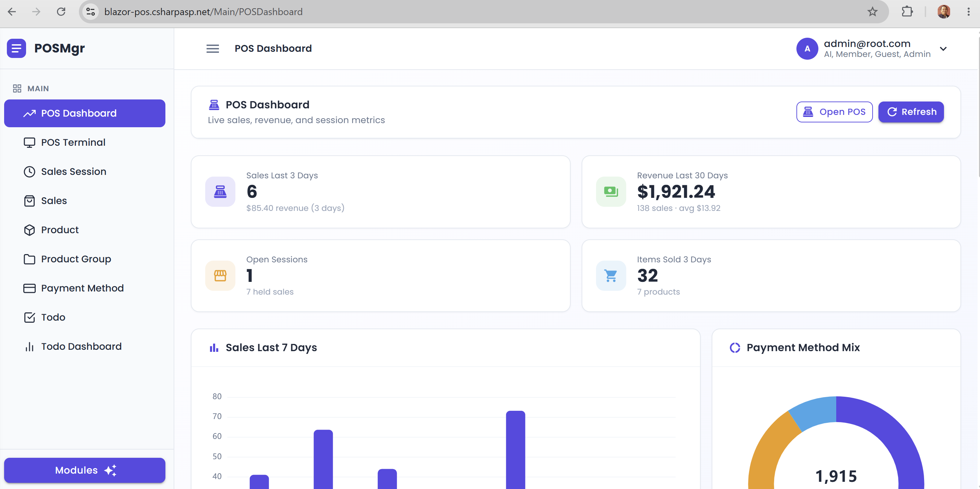Image resolution: width=980 pixels, height=489 pixels.
Task: Click the browser address bar URL
Action: 203,12
